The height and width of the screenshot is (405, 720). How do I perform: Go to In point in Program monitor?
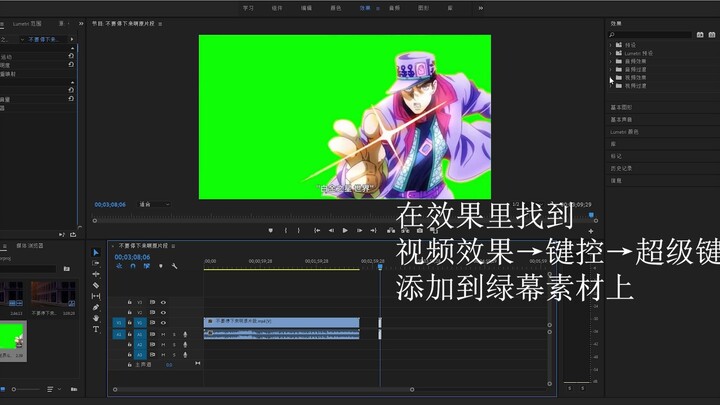coord(317,231)
